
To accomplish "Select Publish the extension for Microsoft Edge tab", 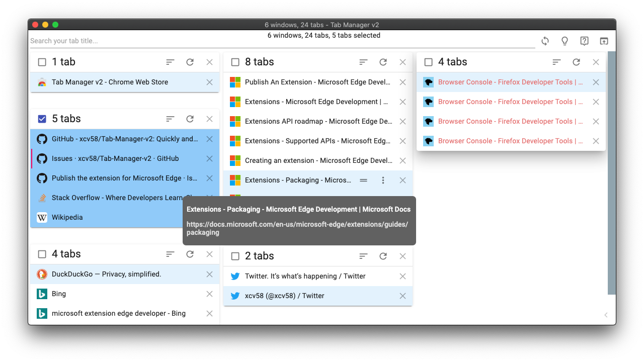I will pyautogui.click(x=125, y=178).
